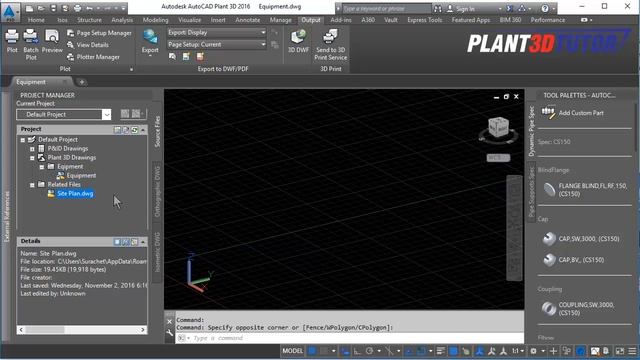Open the 1:1 annotation scale dropdown
The image size is (640, 360).
(518, 351)
